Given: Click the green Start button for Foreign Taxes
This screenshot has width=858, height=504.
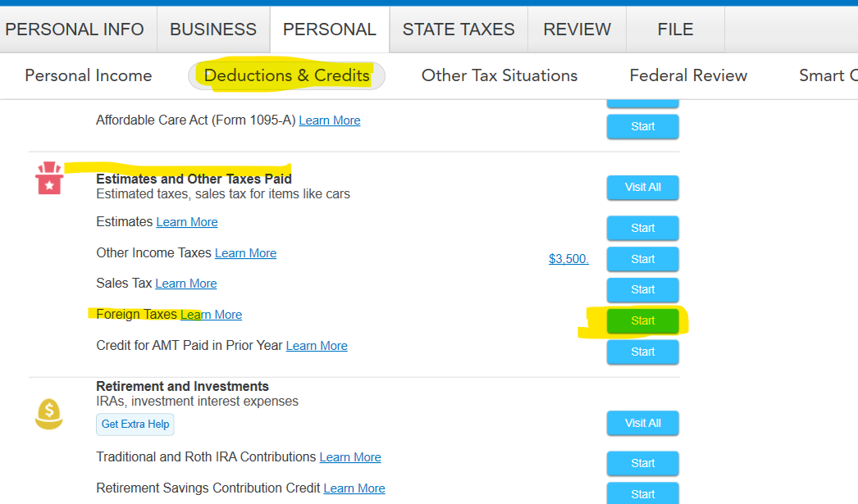Looking at the screenshot, I should [x=643, y=320].
